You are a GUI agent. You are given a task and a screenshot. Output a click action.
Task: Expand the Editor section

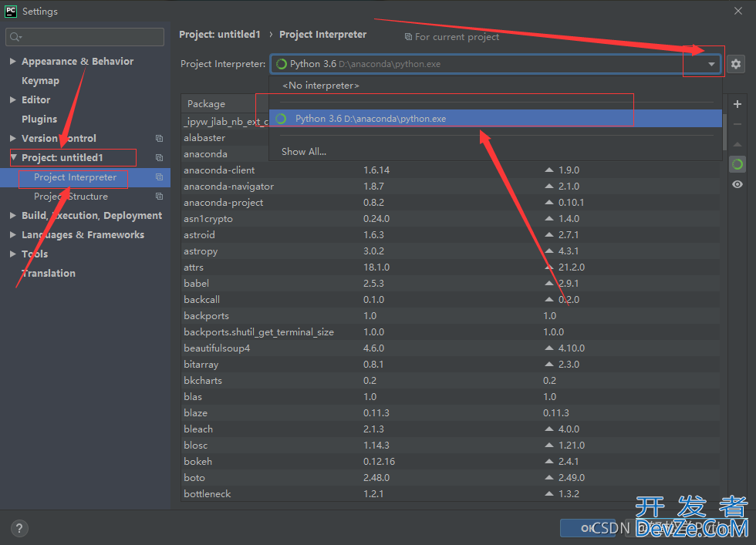(x=13, y=99)
